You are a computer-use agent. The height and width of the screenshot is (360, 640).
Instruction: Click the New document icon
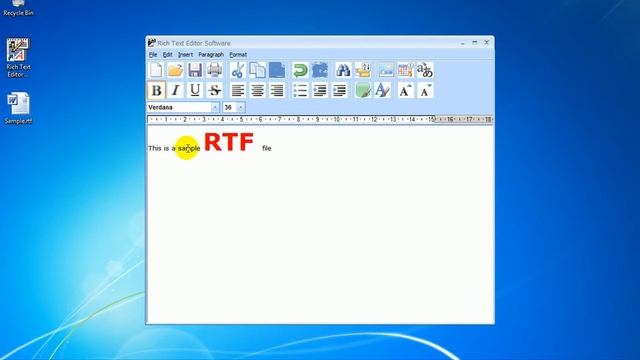156,70
